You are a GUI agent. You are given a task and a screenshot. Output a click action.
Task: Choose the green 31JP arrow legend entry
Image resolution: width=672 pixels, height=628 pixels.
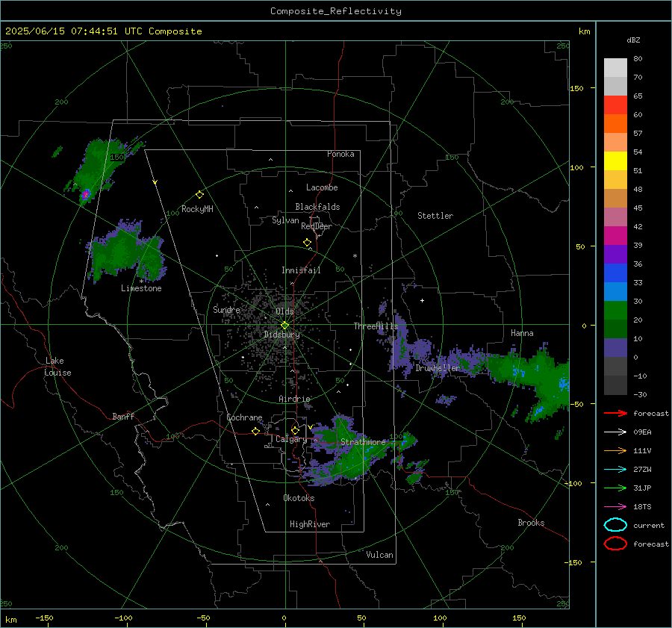pos(615,488)
